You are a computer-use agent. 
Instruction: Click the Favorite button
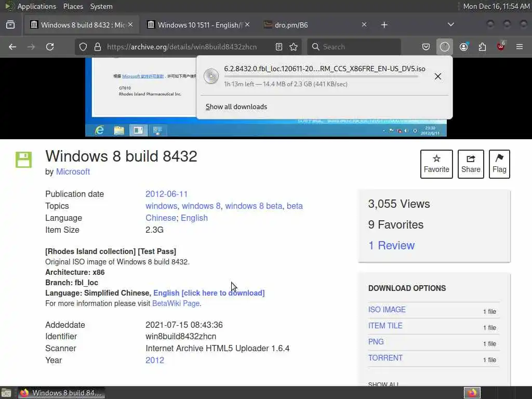[x=436, y=164]
